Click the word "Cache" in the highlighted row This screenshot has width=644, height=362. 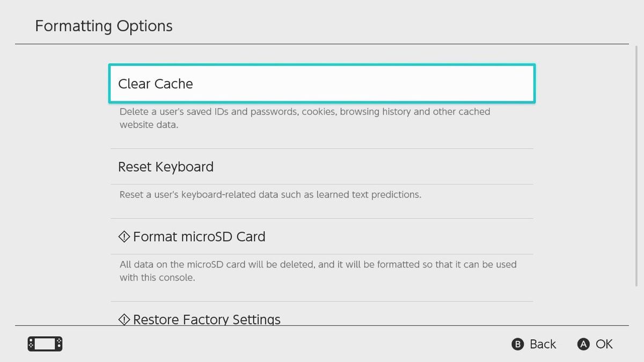(174, 84)
